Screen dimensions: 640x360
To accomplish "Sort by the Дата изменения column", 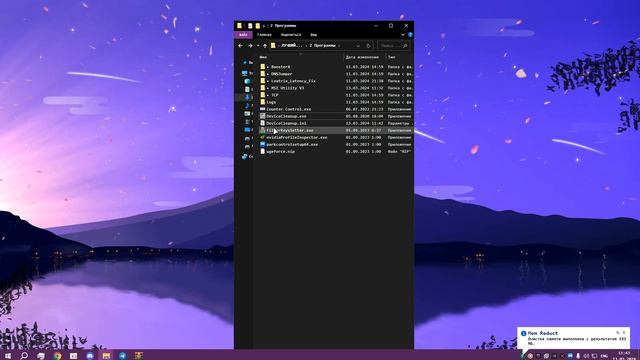I will 363,57.
